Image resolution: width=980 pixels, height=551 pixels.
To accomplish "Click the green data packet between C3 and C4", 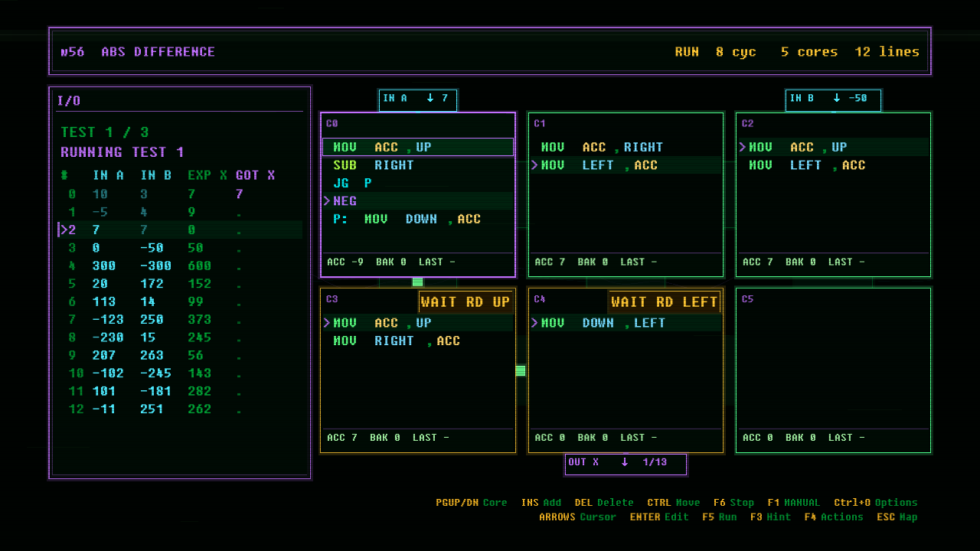I will (x=521, y=370).
